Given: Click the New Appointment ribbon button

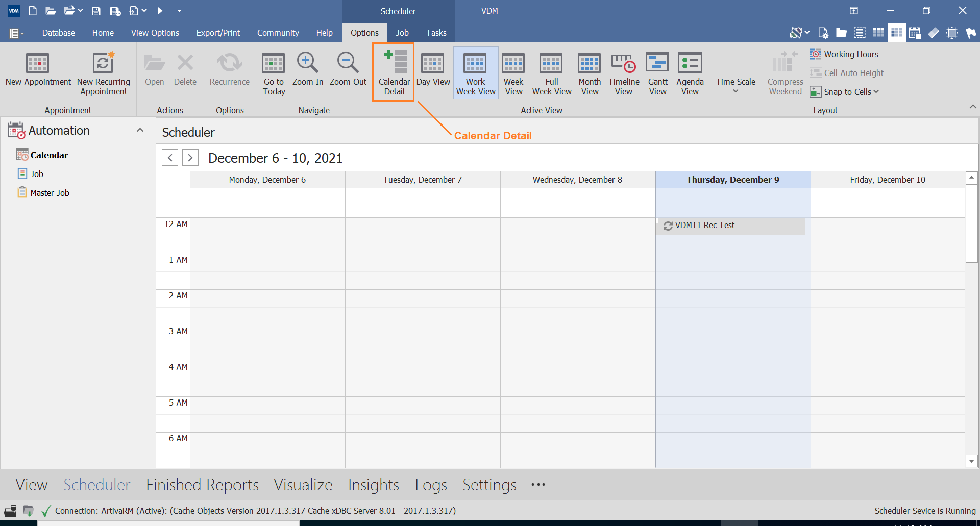Looking at the screenshot, I should point(38,70).
